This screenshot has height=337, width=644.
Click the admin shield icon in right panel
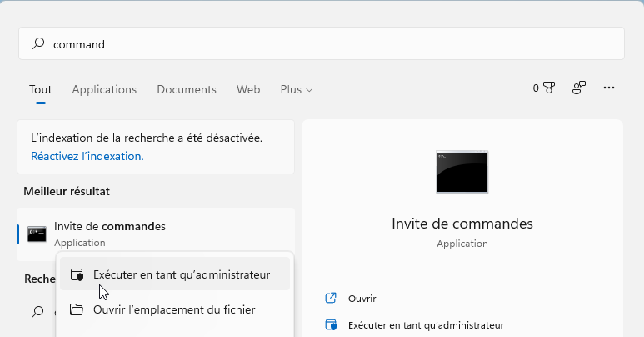point(331,324)
